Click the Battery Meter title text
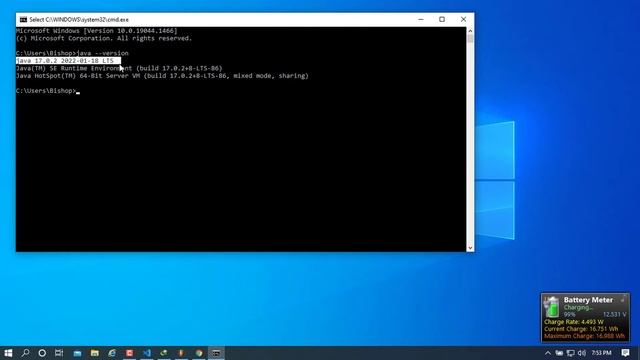Image resolution: width=640 pixels, height=360 pixels. pos(588,300)
